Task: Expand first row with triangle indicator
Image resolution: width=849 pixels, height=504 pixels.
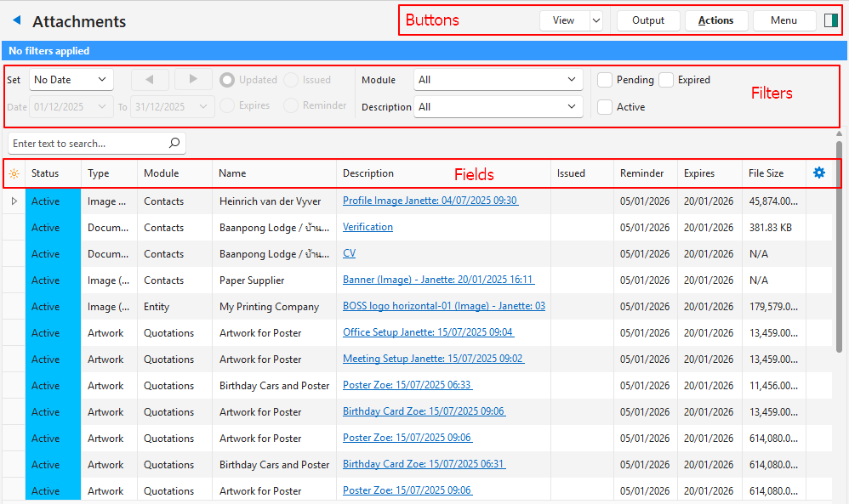Action: pyautogui.click(x=14, y=201)
